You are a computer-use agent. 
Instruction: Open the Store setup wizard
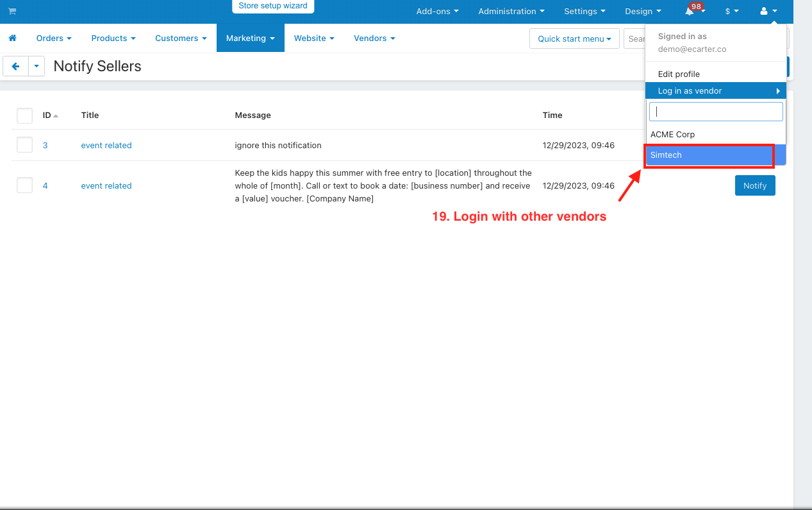[x=273, y=6]
